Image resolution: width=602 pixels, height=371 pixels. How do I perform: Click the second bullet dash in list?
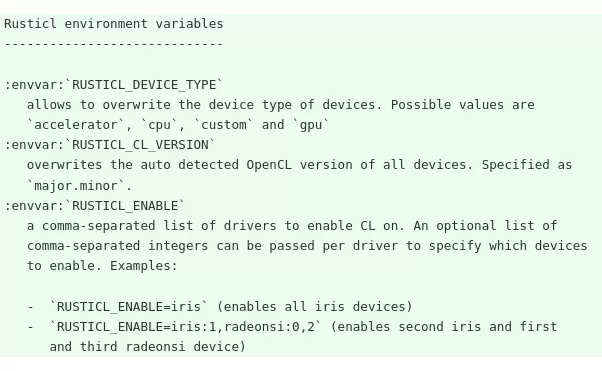(31, 327)
